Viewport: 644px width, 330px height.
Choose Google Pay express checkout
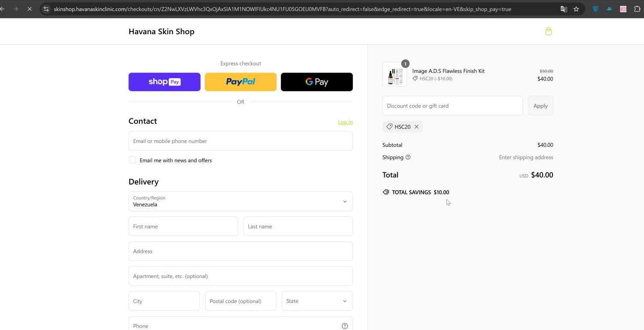(317, 82)
